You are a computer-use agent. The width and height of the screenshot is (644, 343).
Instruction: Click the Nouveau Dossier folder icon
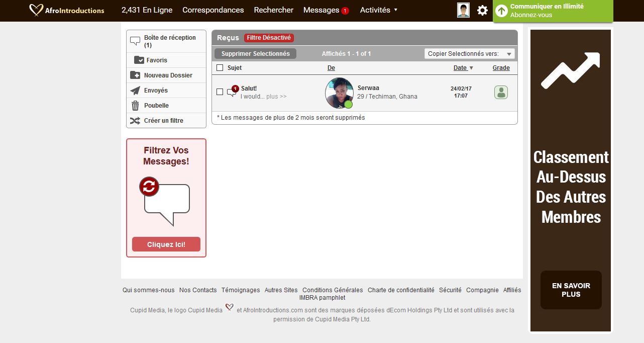135,75
